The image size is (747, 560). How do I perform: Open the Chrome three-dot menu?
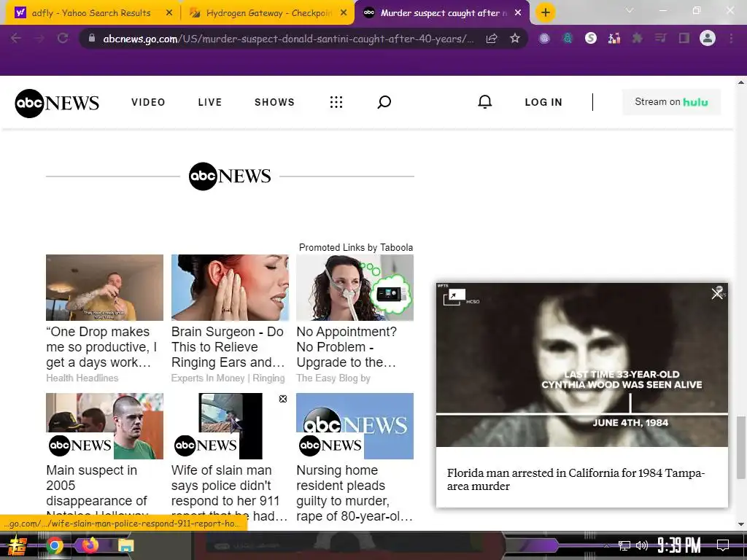[x=731, y=38]
